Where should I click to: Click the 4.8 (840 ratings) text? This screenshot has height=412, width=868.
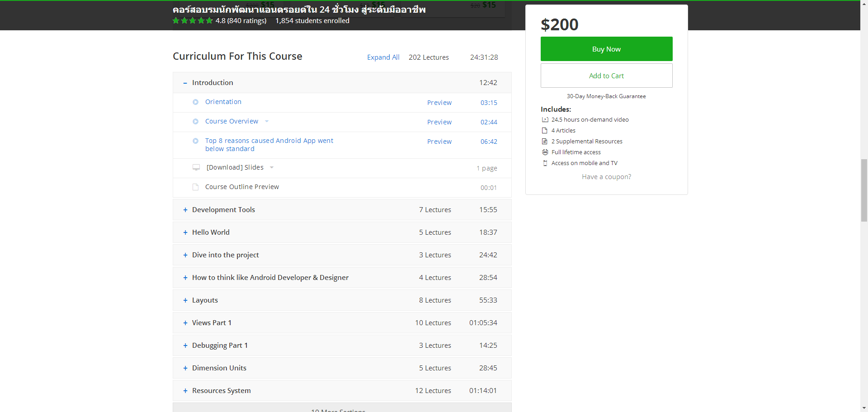coord(241,21)
